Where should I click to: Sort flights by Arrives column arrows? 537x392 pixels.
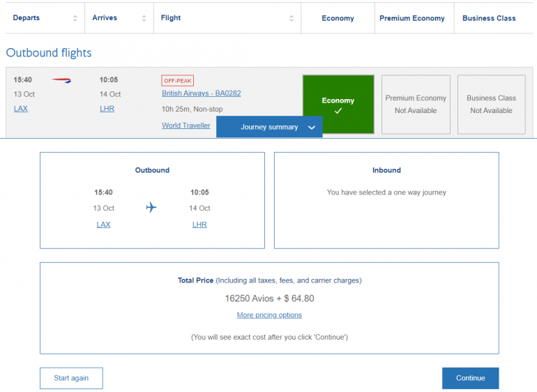click(144, 18)
